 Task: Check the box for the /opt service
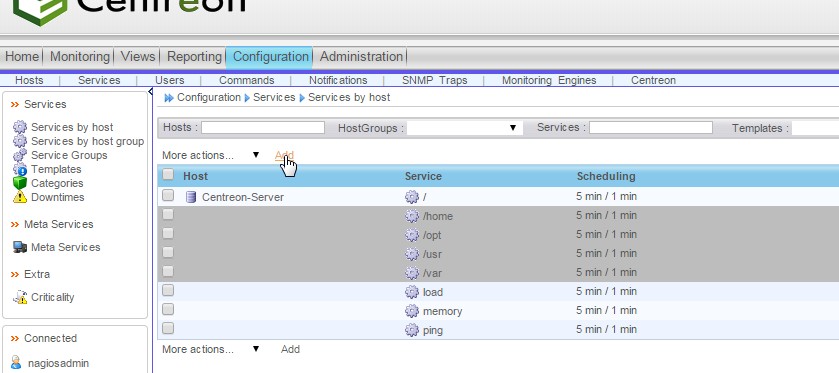click(x=168, y=233)
